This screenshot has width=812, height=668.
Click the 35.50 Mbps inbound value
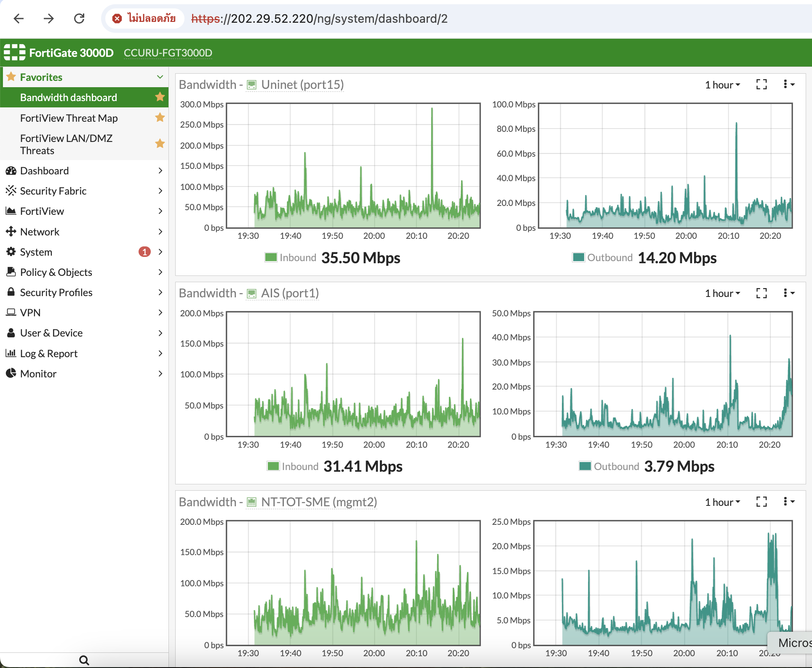pyautogui.click(x=361, y=258)
